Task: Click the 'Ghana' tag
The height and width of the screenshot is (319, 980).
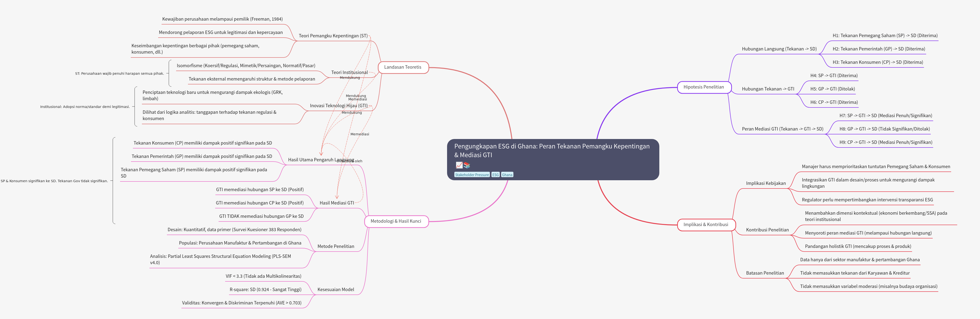Action: tap(507, 175)
